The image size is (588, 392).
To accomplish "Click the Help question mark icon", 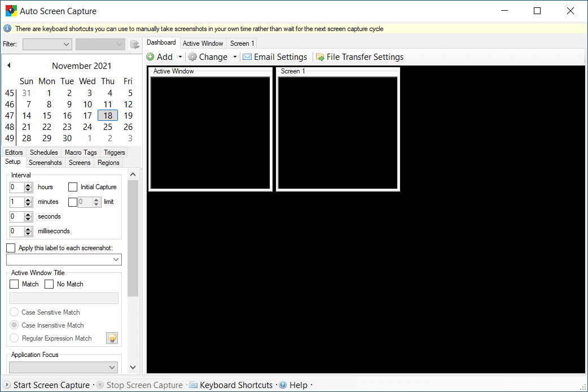I will point(283,385).
